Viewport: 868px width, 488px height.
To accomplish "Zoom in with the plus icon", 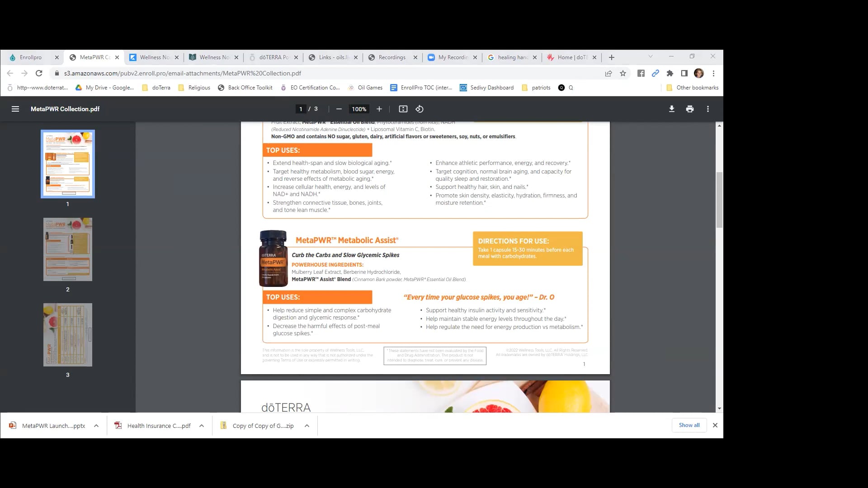I will coord(379,109).
